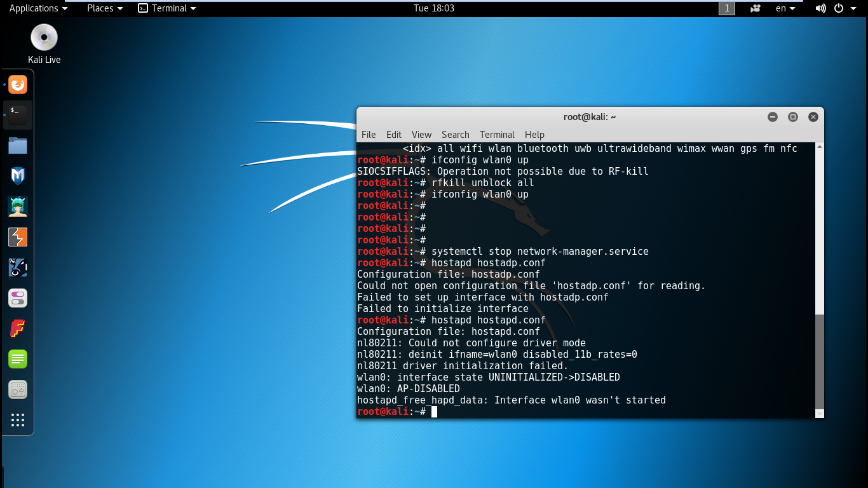Click 'Could not open configuration file' line

(x=531, y=286)
